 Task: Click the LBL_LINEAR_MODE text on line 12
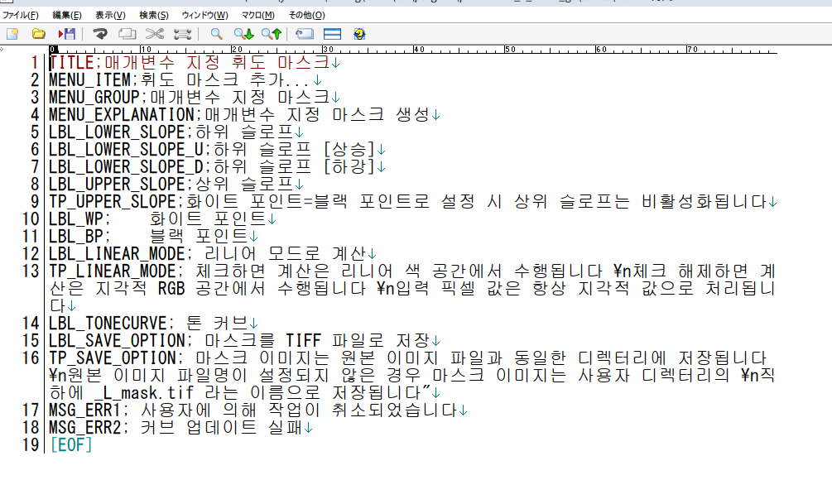[117, 255]
